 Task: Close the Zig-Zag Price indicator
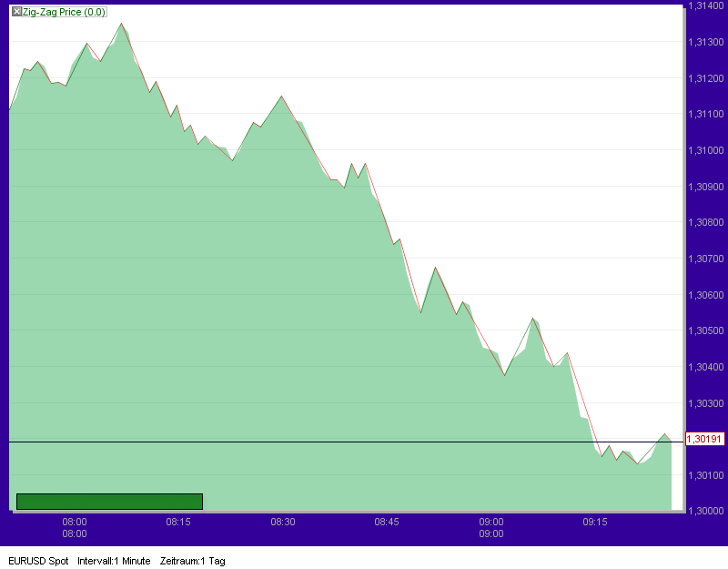(16, 12)
